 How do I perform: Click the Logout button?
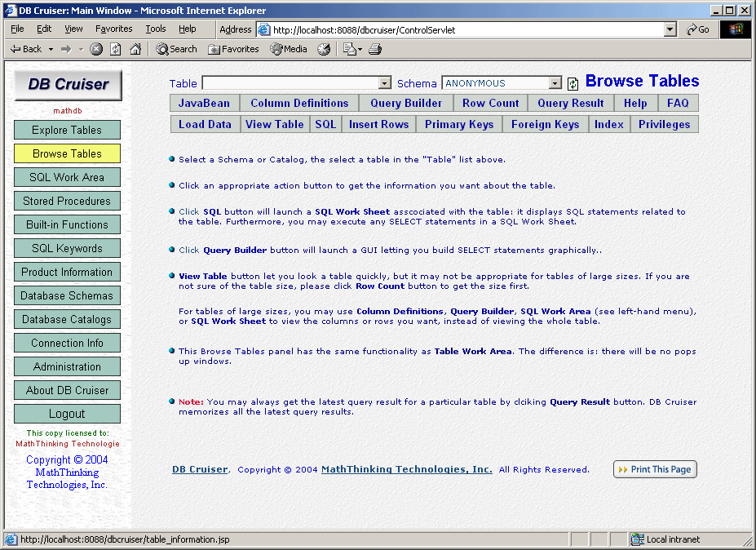(x=67, y=414)
